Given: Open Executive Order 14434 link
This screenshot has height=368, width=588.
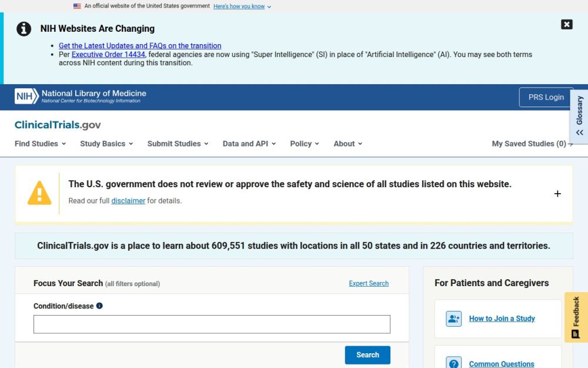Looking at the screenshot, I should pos(108,54).
